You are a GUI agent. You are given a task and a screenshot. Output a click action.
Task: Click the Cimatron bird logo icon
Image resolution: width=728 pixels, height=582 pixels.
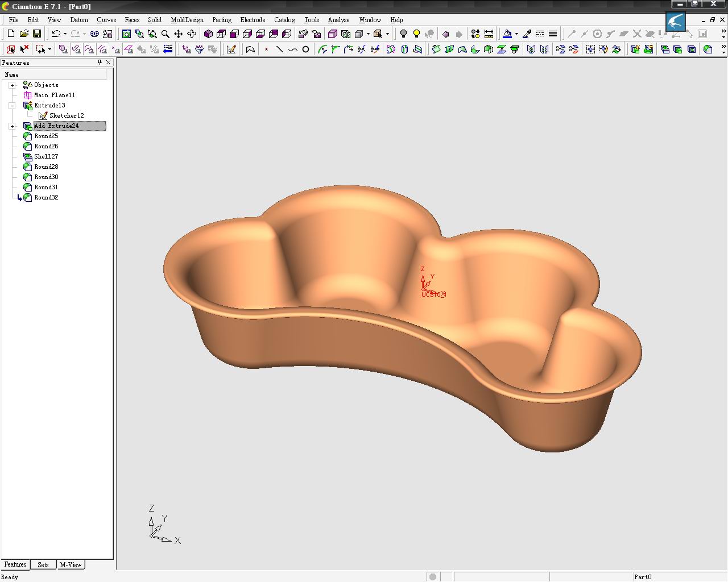(676, 22)
